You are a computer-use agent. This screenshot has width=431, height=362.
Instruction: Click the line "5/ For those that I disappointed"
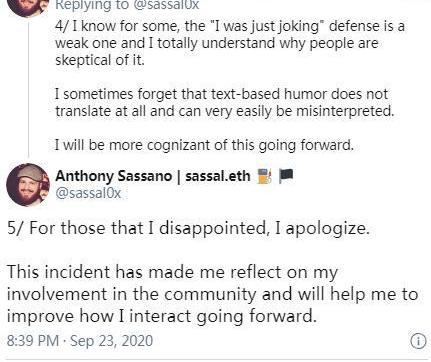click(x=189, y=228)
